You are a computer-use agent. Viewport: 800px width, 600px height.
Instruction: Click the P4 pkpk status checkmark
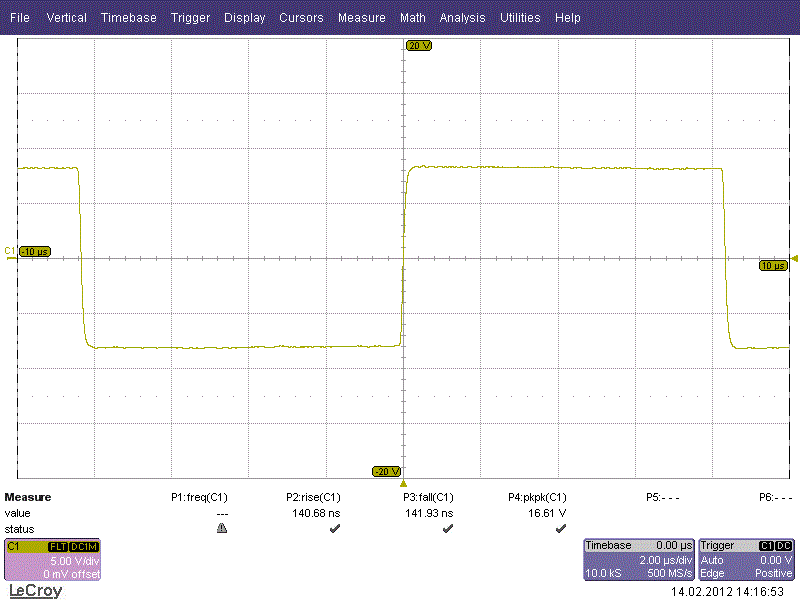click(560, 529)
